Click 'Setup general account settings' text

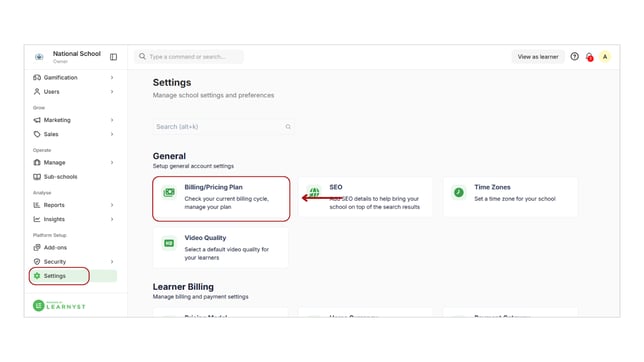(193, 166)
